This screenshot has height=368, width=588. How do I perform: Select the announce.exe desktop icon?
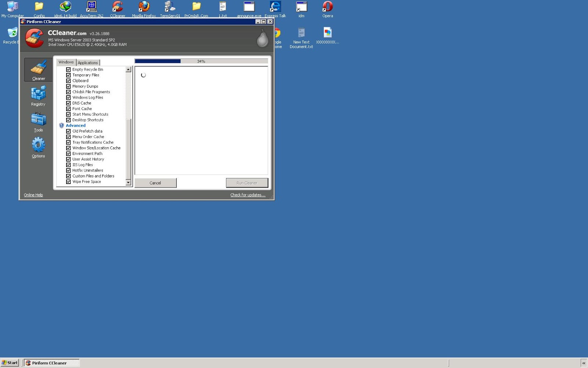[249, 10]
